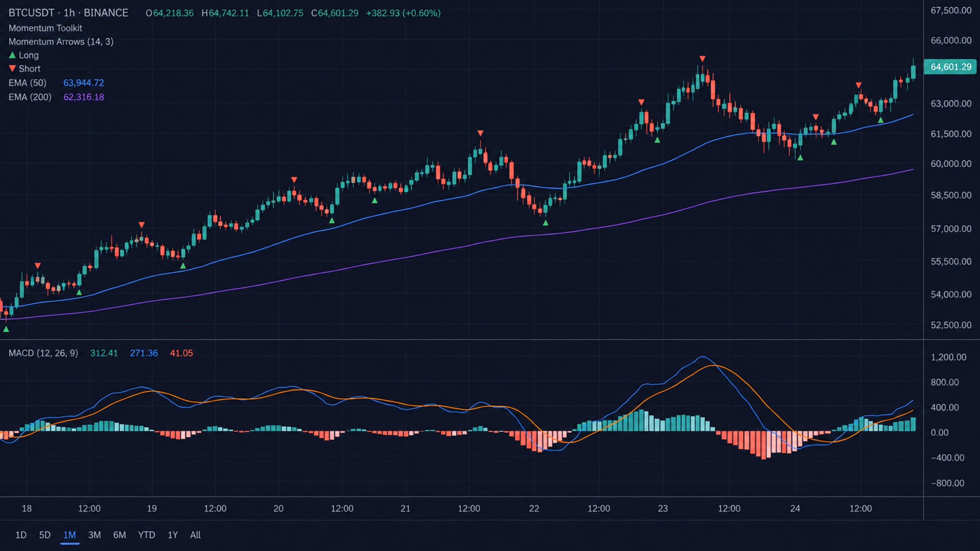Click the MACD (12, 26, 9) label
The height and width of the screenshot is (551, 980).
pos(43,353)
